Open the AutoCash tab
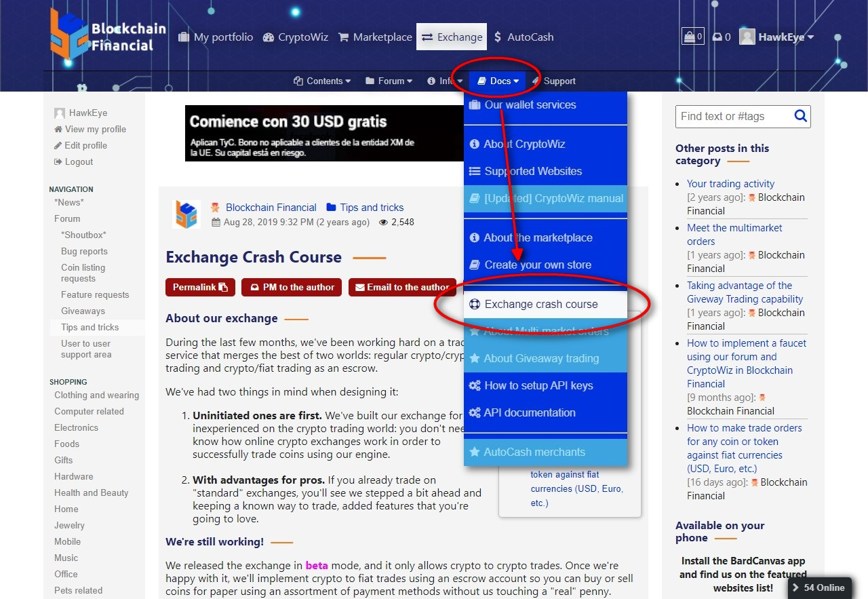Image resolution: width=868 pixels, height=599 pixels. point(524,37)
